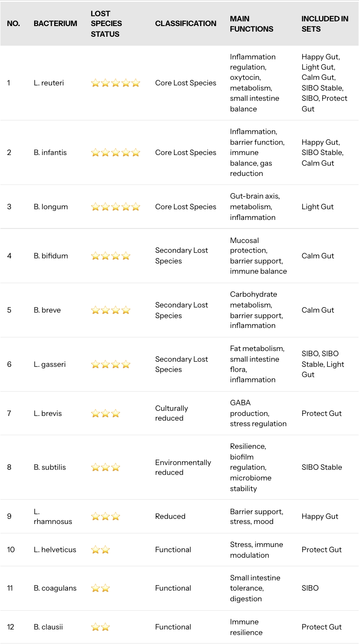Click the 'Environmentally reduced' classification text
This screenshot has height=644, width=359.
pyautogui.click(x=183, y=467)
